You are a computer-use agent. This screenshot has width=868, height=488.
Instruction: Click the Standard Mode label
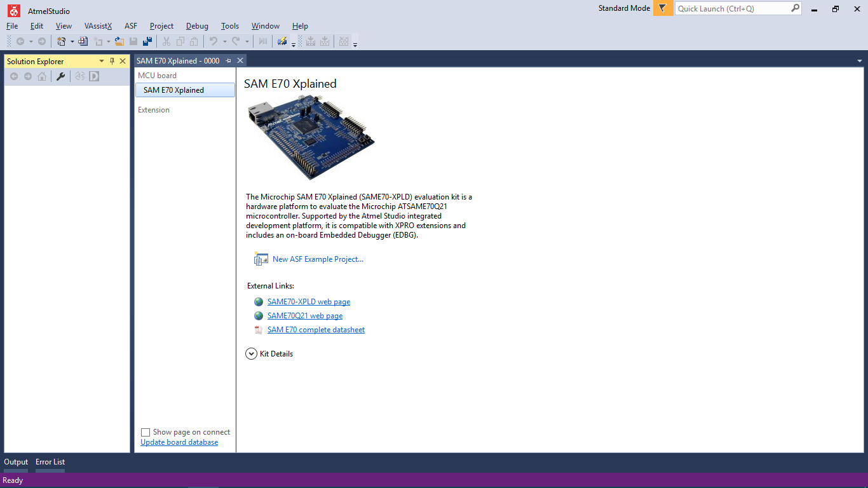(x=624, y=8)
